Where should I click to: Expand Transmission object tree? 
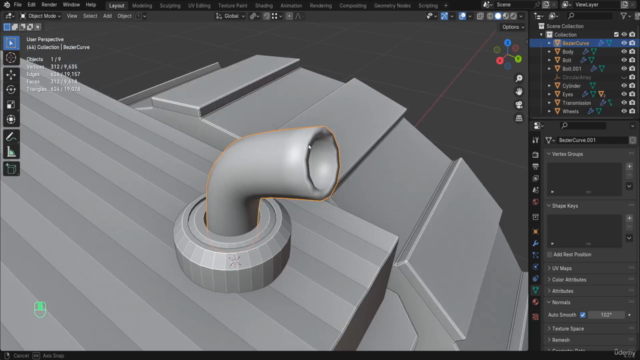[x=549, y=103]
